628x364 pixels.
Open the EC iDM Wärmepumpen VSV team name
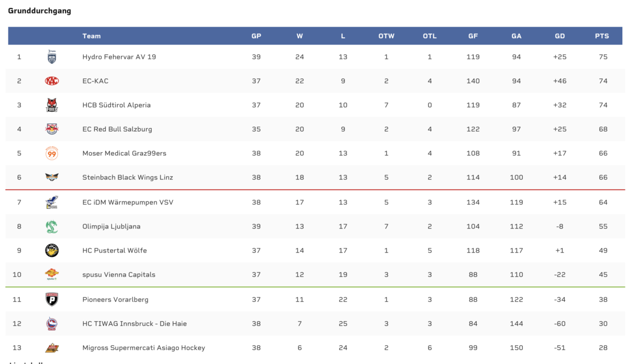point(128,202)
